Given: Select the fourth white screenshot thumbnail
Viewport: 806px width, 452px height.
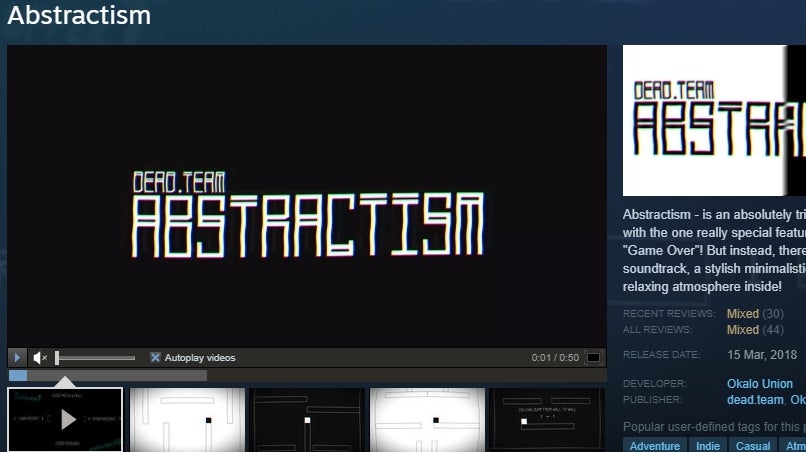Looking at the screenshot, I should pos(427,419).
